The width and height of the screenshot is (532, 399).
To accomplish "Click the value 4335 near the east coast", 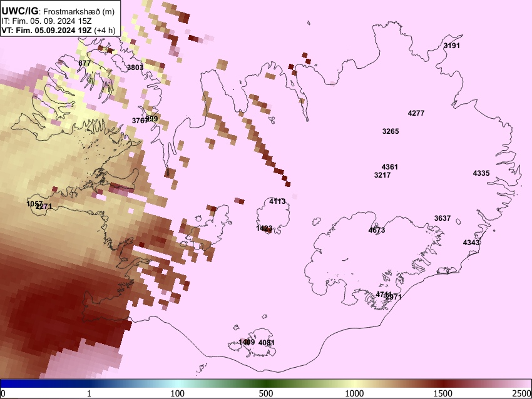I will 481,173.
